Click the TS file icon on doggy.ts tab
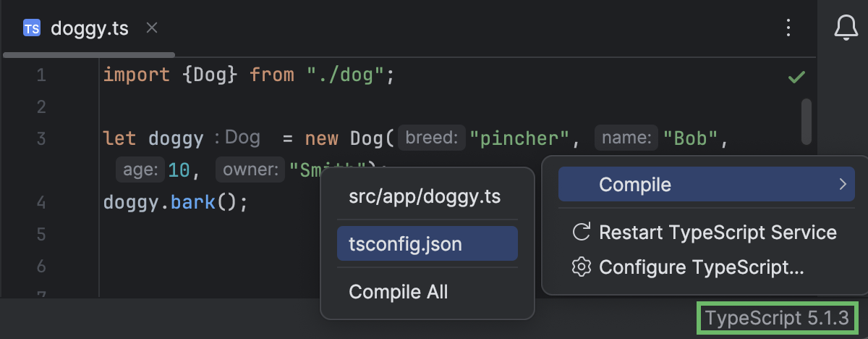 (x=32, y=28)
